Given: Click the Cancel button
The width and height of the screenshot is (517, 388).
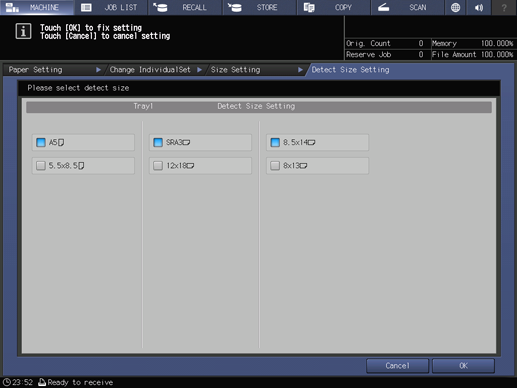Looking at the screenshot, I should pos(397,366).
